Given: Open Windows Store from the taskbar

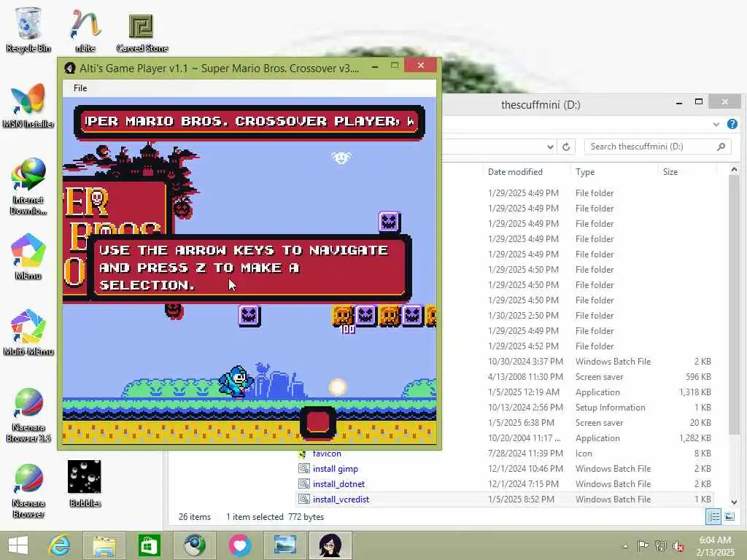Looking at the screenshot, I should [x=149, y=545].
